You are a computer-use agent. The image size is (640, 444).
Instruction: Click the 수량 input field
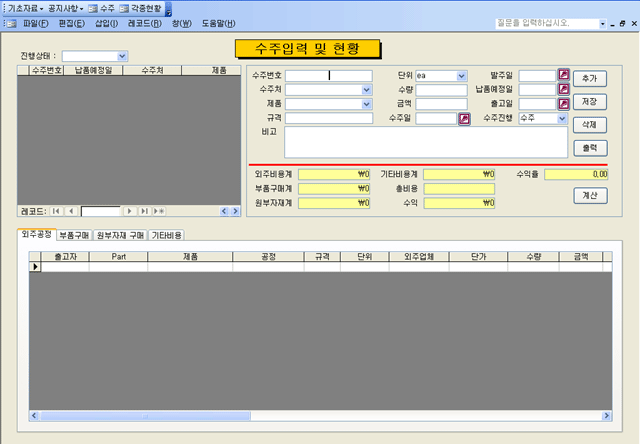tap(441, 90)
